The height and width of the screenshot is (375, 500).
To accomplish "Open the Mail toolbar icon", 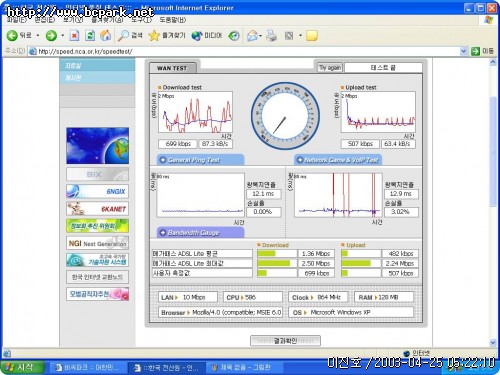I will click(252, 36).
